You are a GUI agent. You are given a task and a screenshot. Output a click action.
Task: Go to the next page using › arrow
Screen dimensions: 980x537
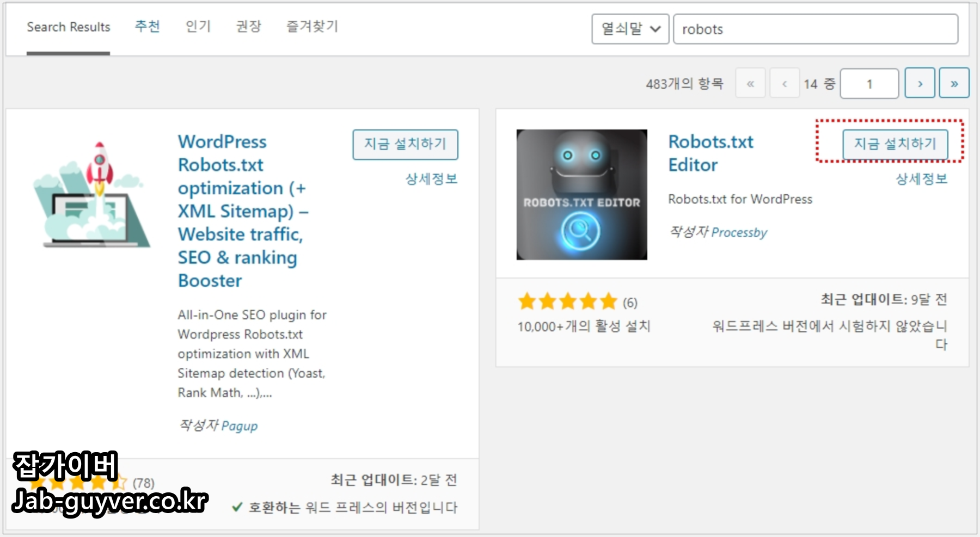tap(920, 83)
